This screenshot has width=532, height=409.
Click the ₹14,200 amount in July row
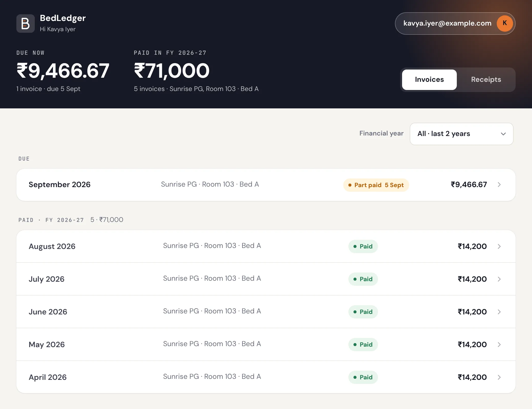(x=472, y=279)
